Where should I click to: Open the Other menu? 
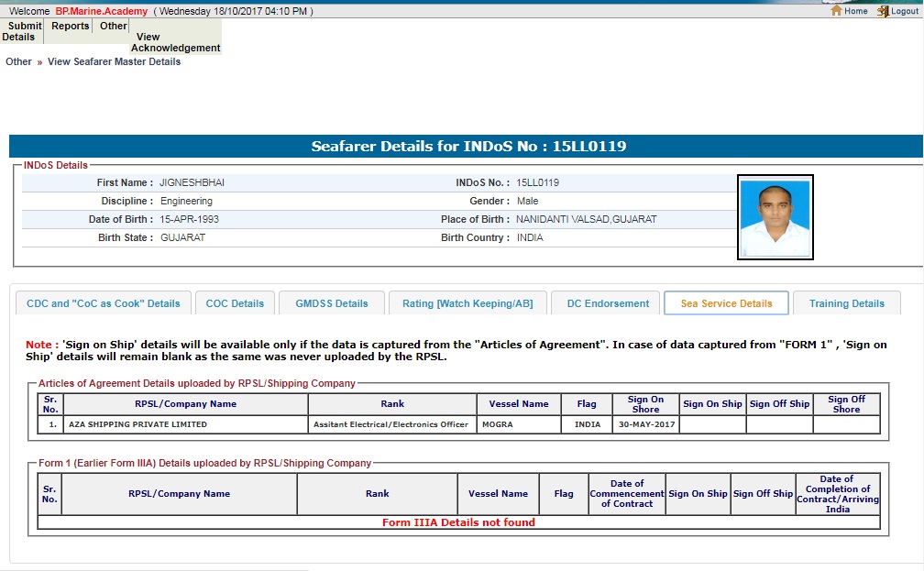tap(114, 26)
